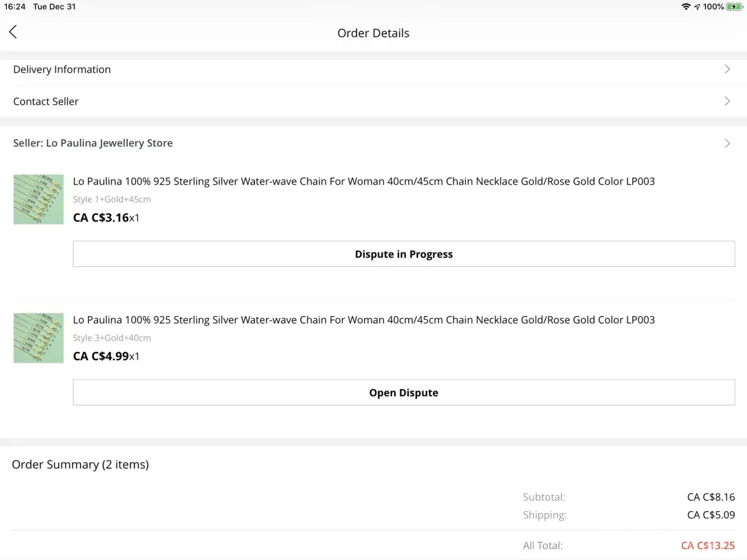Tap the CA C$3.16 item price
Image resolution: width=747 pixels, height=560 pixels.
[101, 218]
